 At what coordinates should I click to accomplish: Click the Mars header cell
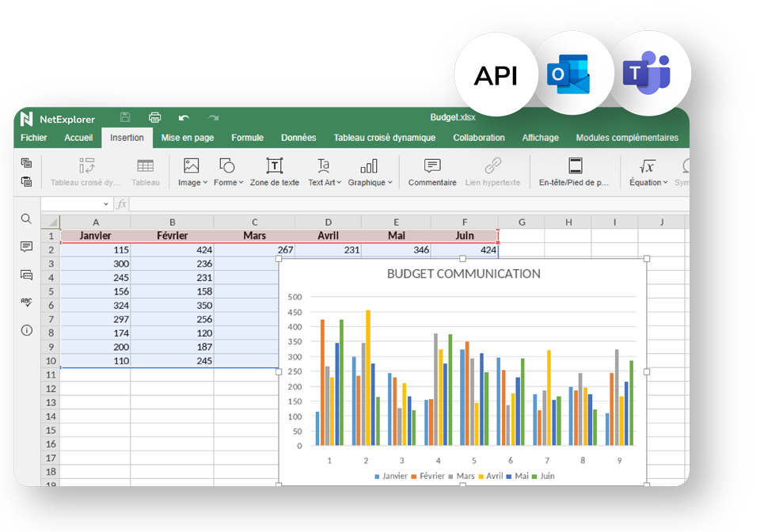point(254,235)
